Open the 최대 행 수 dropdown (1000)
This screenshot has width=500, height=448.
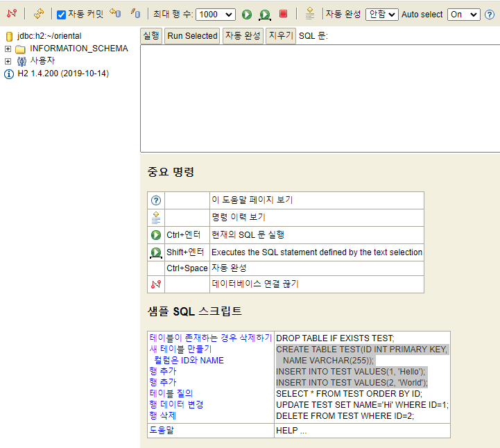click(216, 15)
